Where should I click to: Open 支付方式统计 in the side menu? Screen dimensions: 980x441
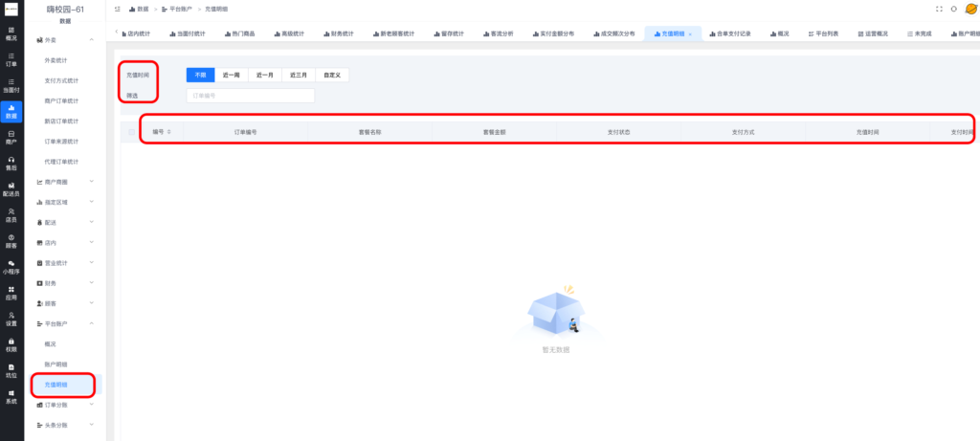click(x=61, y=80)
